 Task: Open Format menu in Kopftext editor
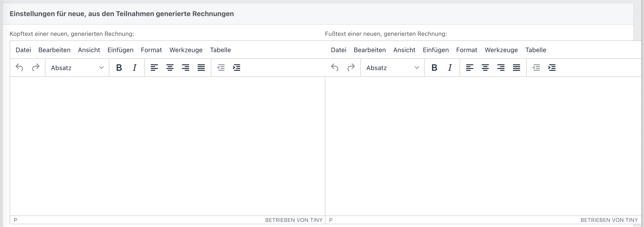151,50
